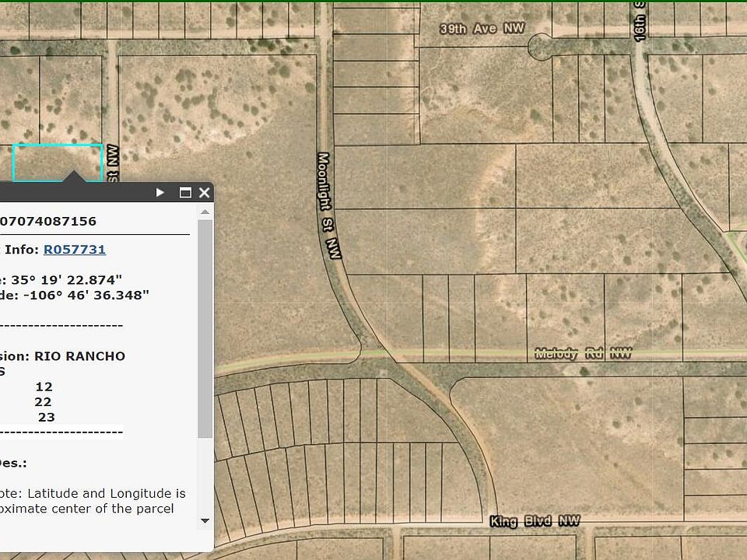Maximize the parcel info popup
747x560 pixels.
tap(185, 193)
